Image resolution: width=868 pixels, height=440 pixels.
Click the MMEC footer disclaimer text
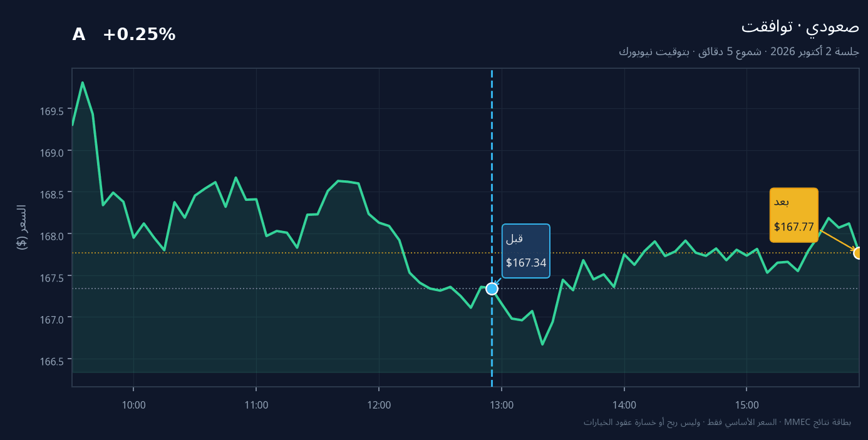click(717, 422)
